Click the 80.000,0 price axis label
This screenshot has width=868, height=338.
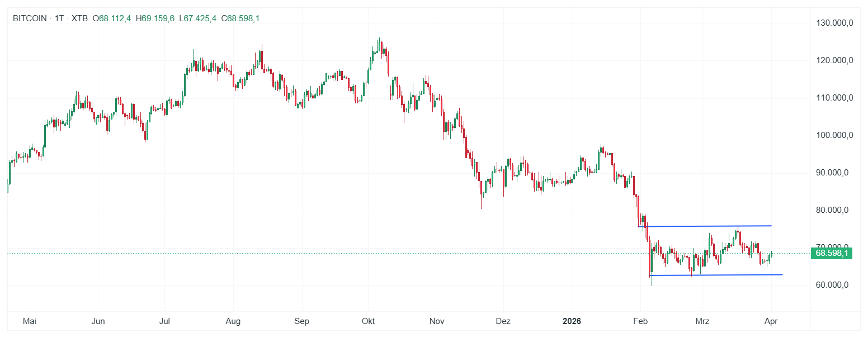click(x=834, y=211)
